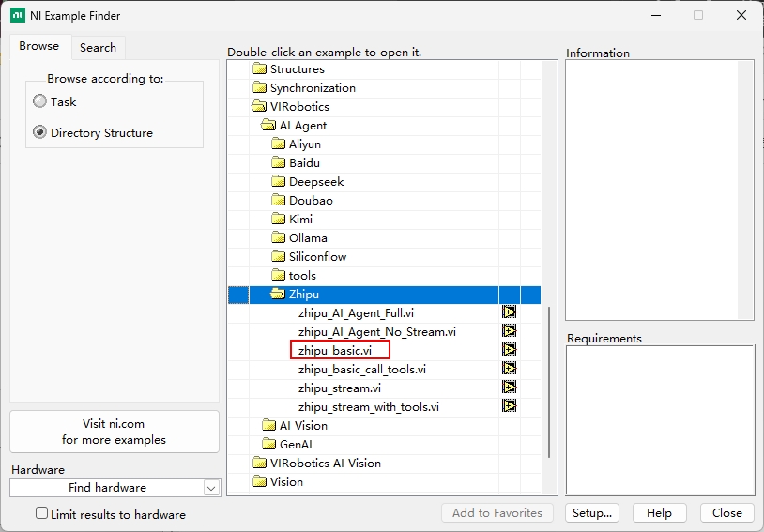Click the VI icon beside zhipu_AI_Agent_Full.vi
This screenshot has height=532, width=764.
(509, 312)
